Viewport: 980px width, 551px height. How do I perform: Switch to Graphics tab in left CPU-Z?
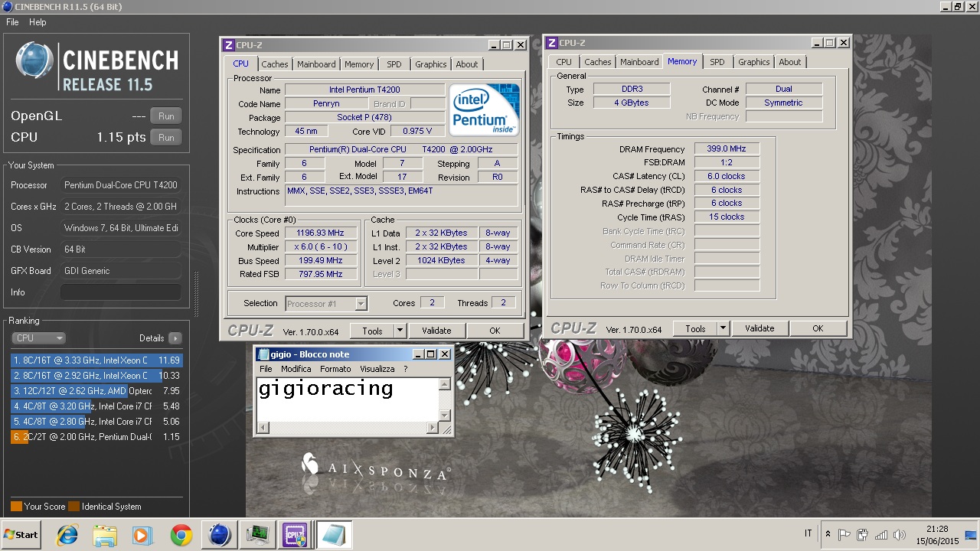click(x=431, y=64)
